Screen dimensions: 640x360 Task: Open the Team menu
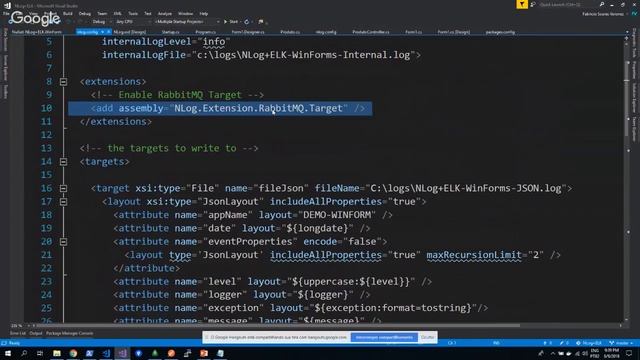tap(102, 13)
